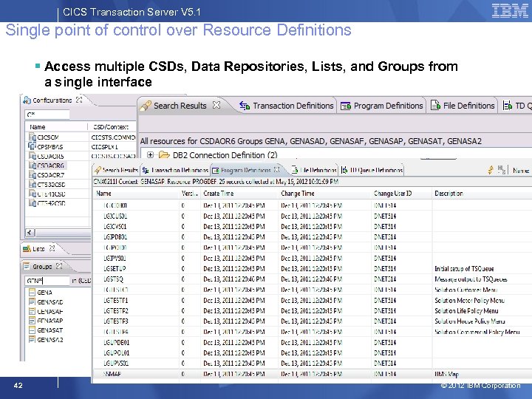This screenshot has height=399, width=532.
Task: Select the CSDAOR6 configuration row
Action: tap(51, 166)
